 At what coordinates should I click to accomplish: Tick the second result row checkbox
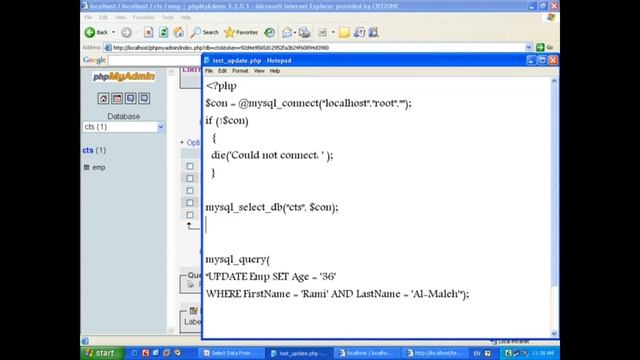190,178
